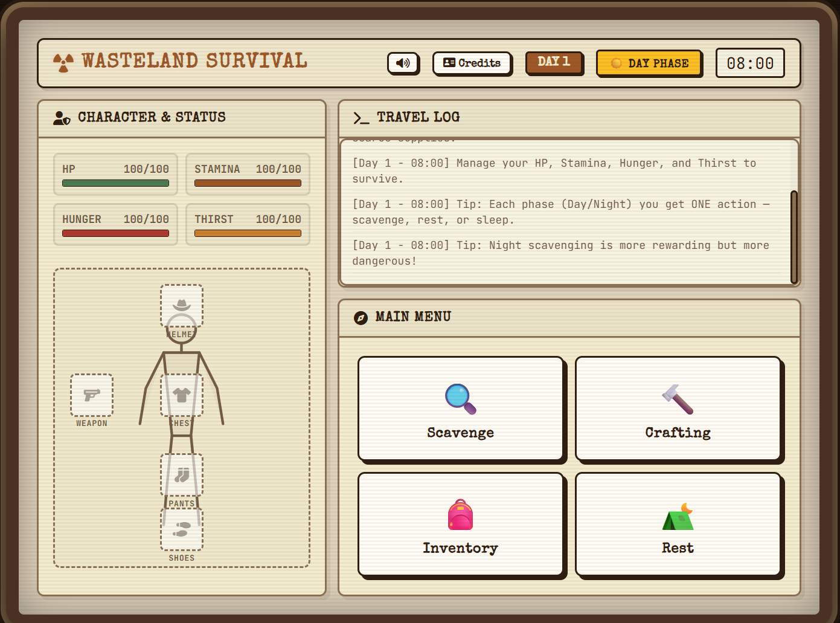Click the CHARACTER & STATUS heading
Viewport: 840px width, 623px height.
coord(152,117)
